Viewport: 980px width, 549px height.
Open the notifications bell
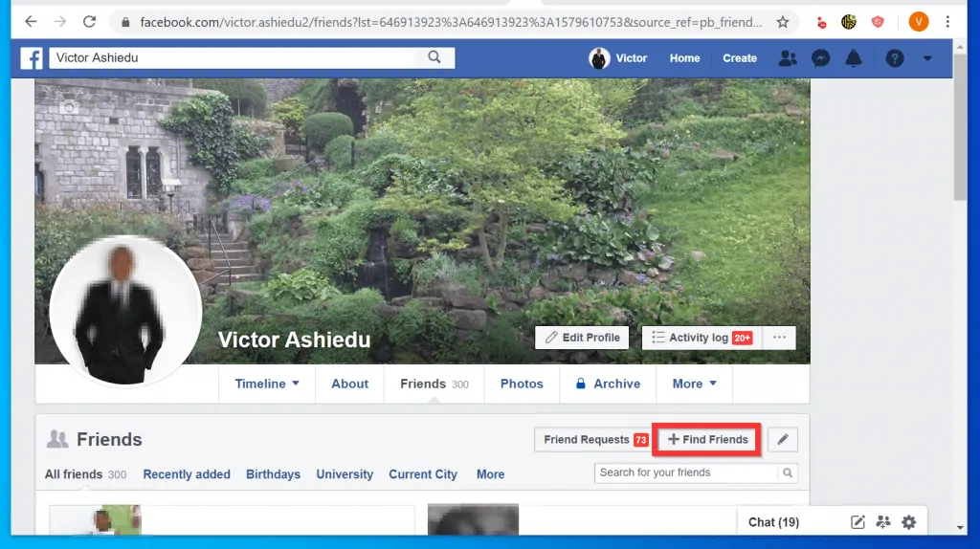point(853,58)
